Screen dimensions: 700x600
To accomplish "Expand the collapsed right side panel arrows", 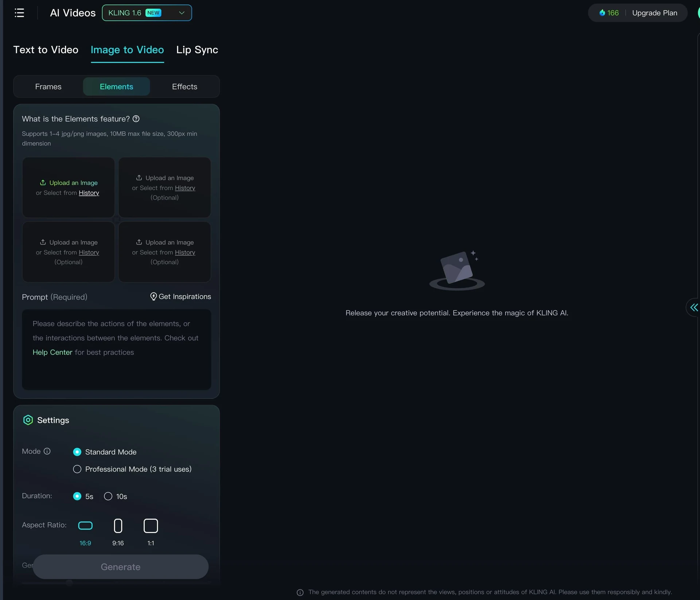I will coord(694,307).
